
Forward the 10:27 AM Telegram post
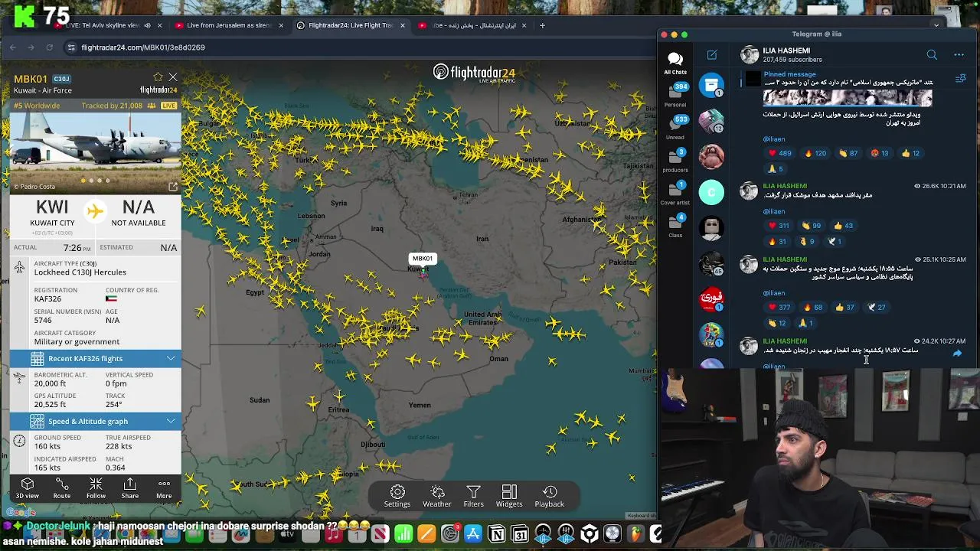(x=957, y=354)
